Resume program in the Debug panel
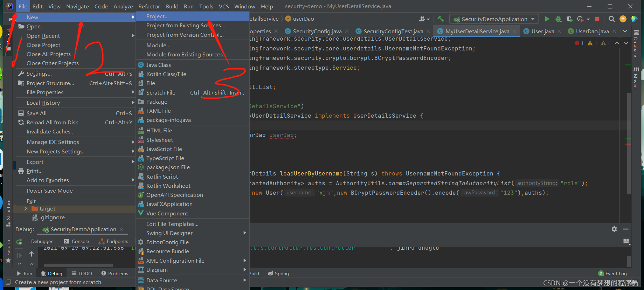 (x=19, y=255)
